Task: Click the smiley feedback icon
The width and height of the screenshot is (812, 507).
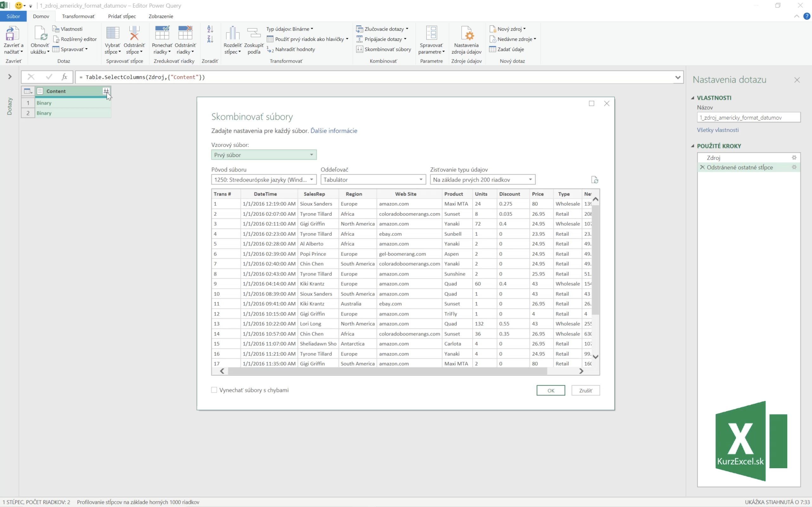Action: tap(19, 5)
